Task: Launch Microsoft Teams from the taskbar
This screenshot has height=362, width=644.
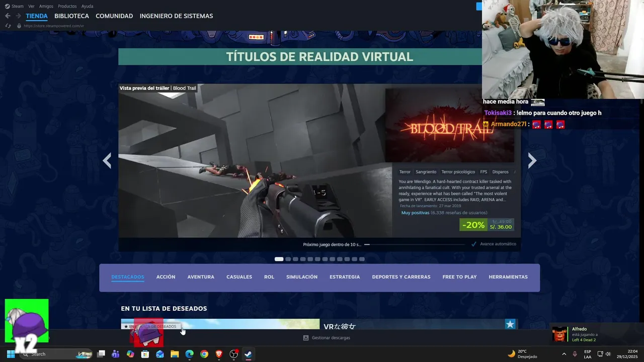Action: click(x=116, y=354)
